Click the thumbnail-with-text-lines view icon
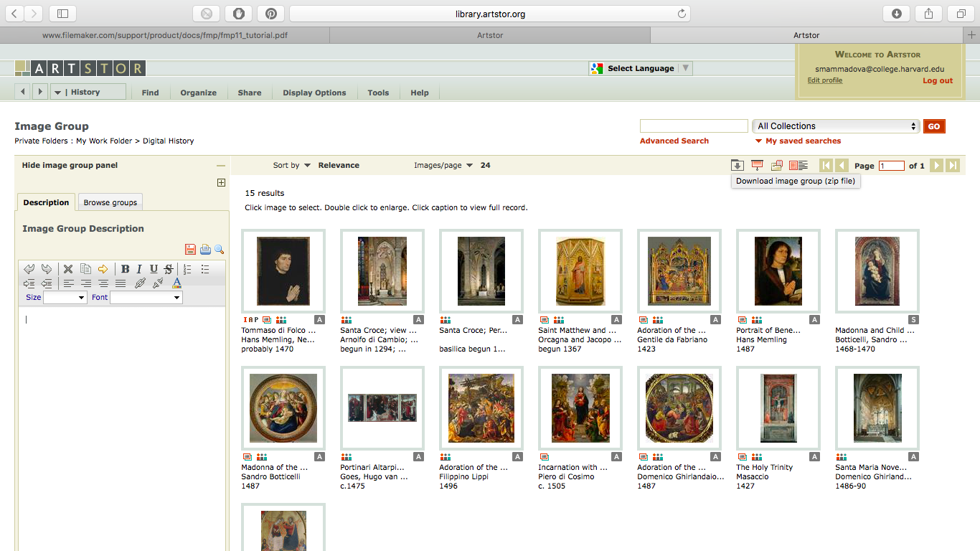Image resolution: width=980 pixels, height=551 pixels. 798,165
